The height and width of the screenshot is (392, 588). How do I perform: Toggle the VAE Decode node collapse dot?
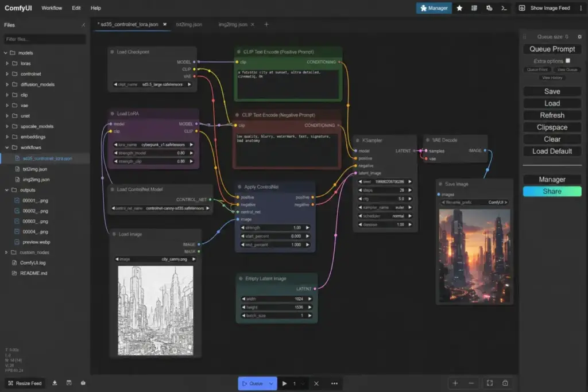click(427, 140)
